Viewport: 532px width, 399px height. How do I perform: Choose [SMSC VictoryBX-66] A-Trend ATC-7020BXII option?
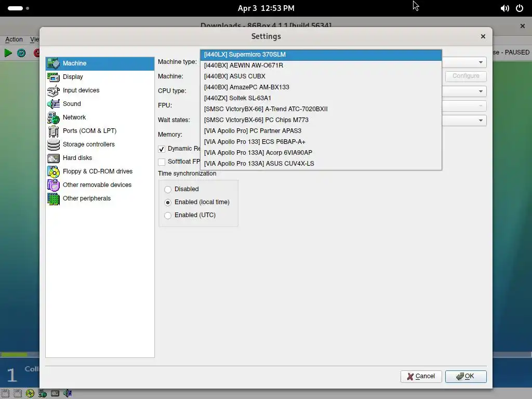tap(321, 109)
